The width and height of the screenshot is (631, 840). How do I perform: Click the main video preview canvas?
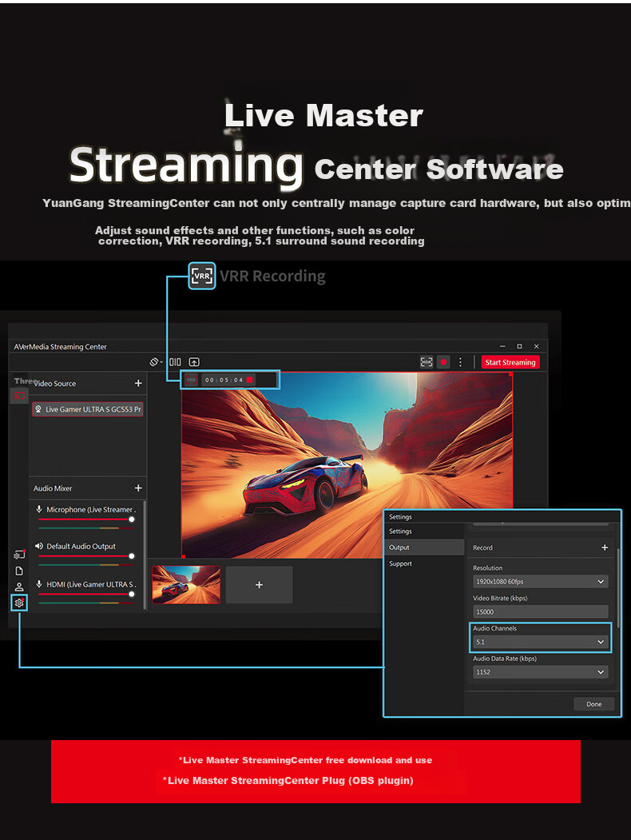347,465
